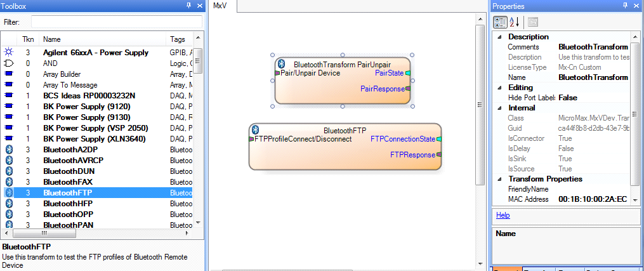
Task: Click the Array To Message row icon
Action: tap(9, 84)
